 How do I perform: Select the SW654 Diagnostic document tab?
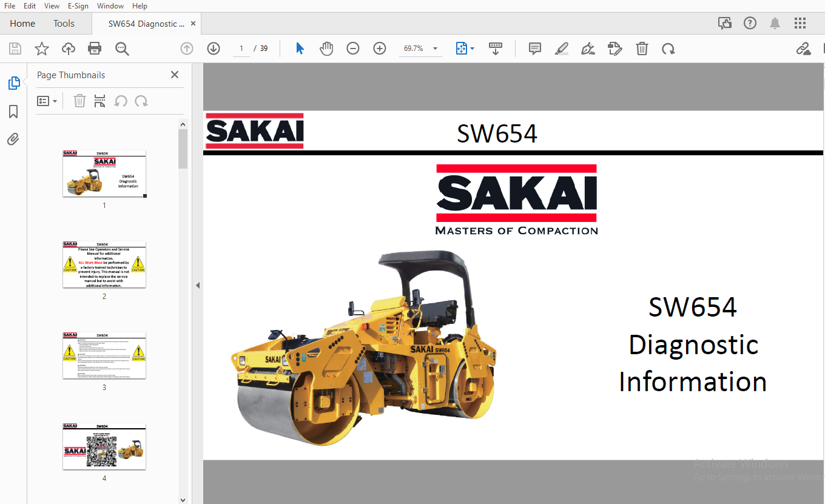[x=146, y=24]
